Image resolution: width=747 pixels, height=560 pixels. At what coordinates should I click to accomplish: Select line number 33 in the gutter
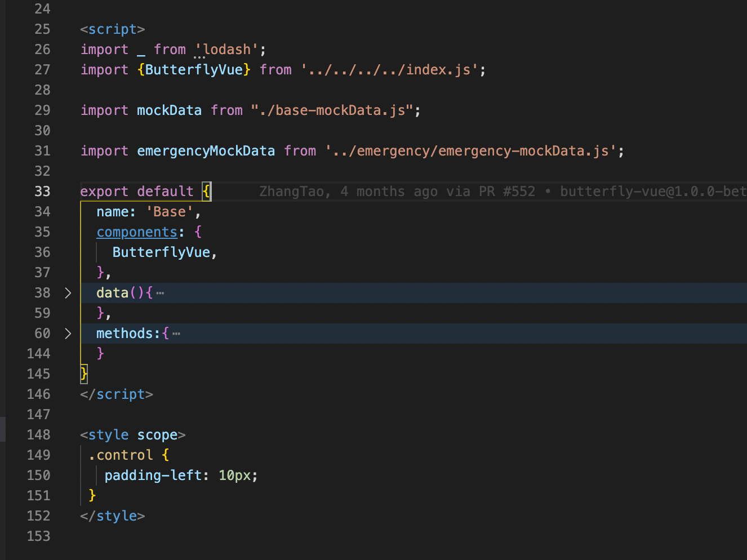pos(42,192)
